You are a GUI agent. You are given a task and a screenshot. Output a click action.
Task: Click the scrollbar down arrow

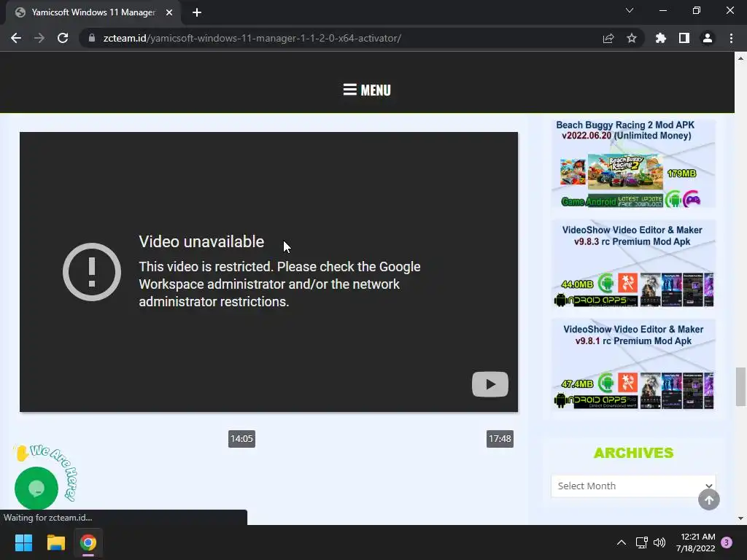point(740,518)
